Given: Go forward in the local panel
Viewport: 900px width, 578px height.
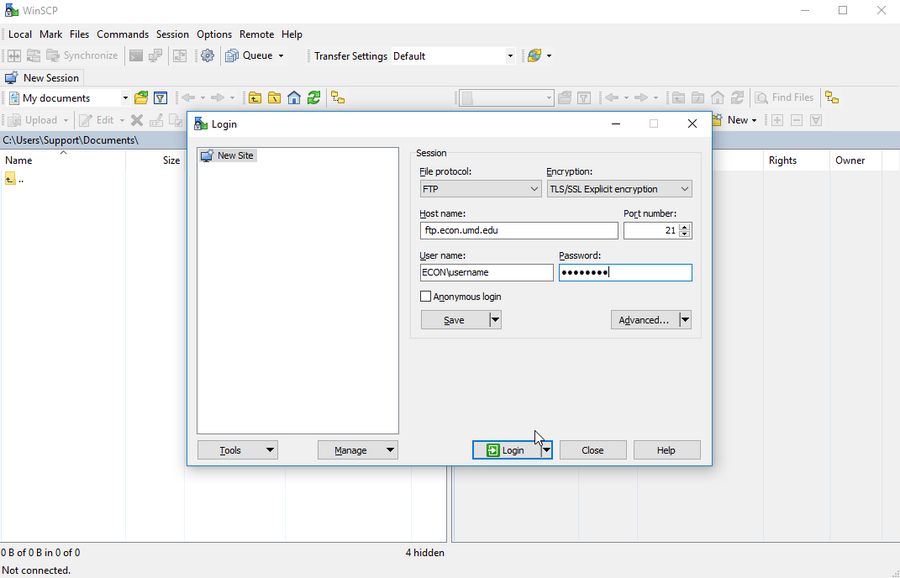Looking at the screenshot, I should [217, 98].
